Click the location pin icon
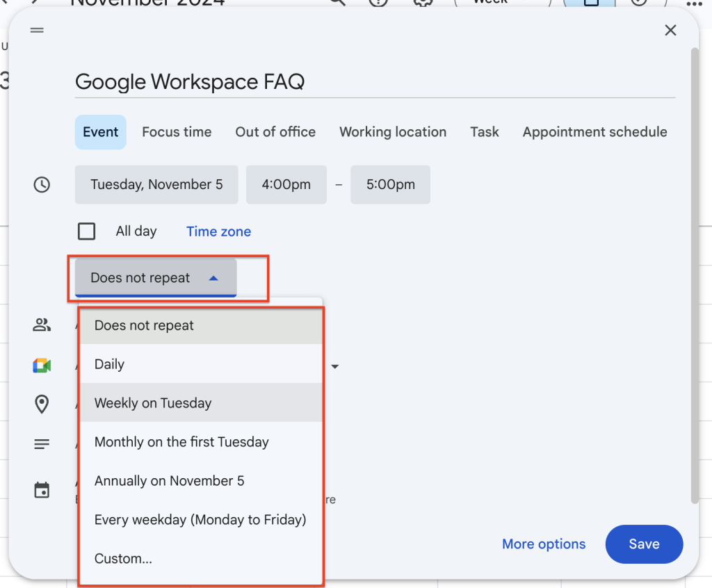This screenshot has width=712, height=588. 42,404
